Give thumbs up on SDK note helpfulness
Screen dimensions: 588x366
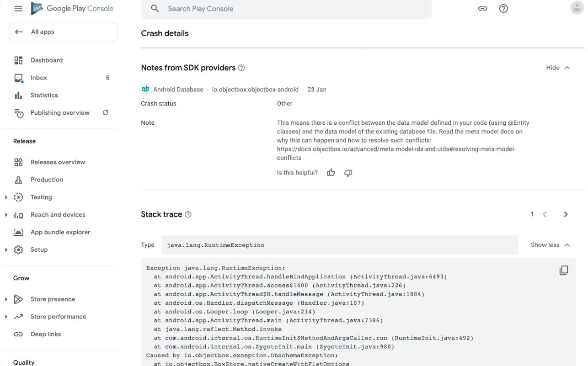coord(331,172)
